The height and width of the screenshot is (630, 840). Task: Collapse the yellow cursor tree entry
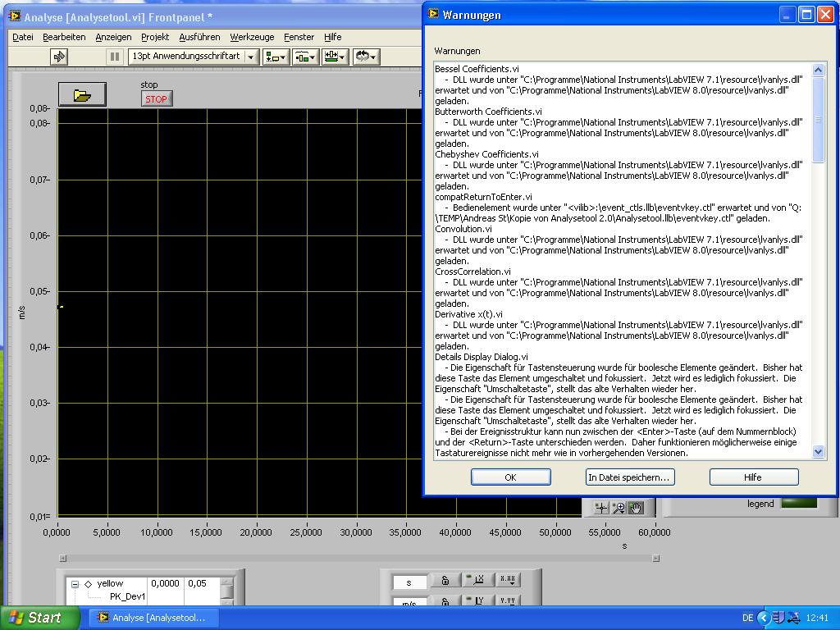click(75, 584)
